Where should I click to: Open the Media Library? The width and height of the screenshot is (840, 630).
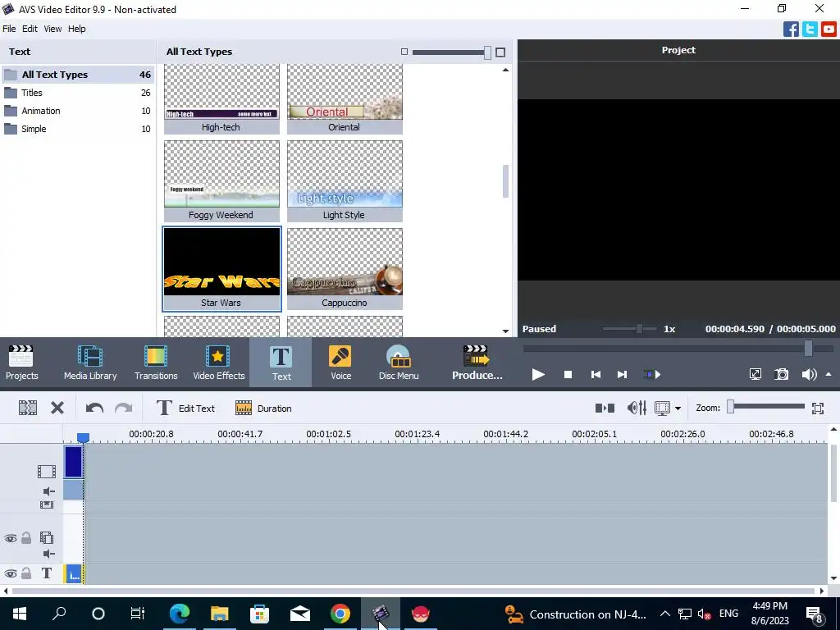point(90,362)
